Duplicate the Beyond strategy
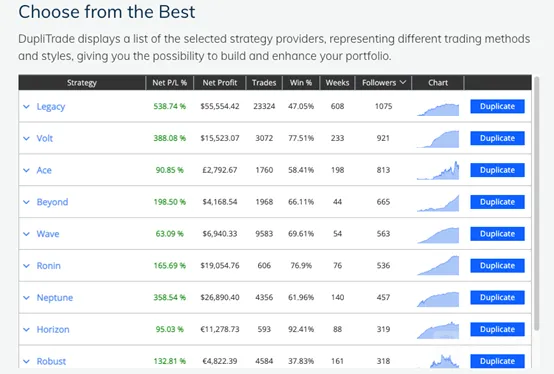The width and height of the screenshot is (554, 374). [x=497, y=202]
